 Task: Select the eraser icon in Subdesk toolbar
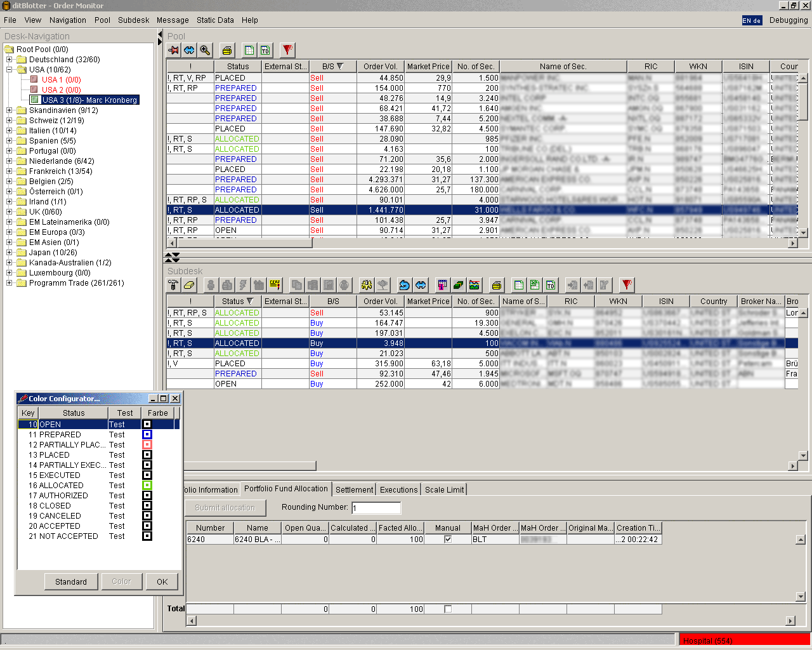point(189,285)
